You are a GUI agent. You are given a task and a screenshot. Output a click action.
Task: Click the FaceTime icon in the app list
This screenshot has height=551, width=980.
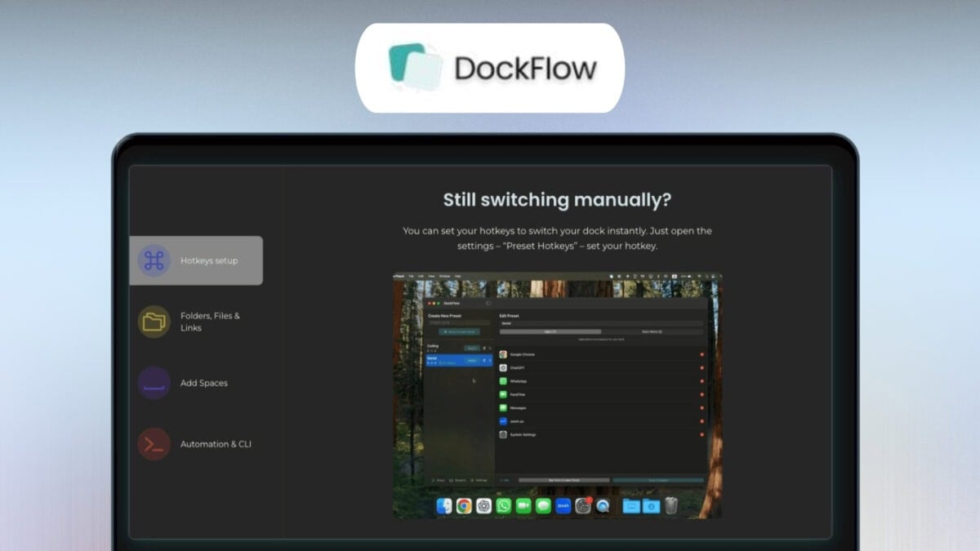click(x=504, y=394)
